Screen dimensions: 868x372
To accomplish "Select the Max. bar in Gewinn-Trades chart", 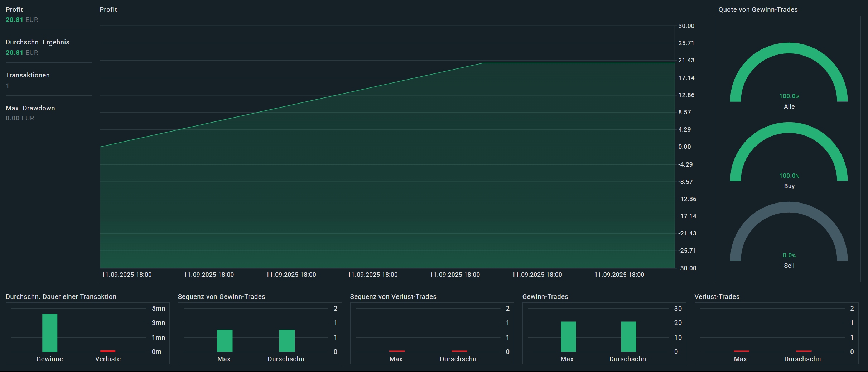I will pyautogui.click(x=568, y=337).
